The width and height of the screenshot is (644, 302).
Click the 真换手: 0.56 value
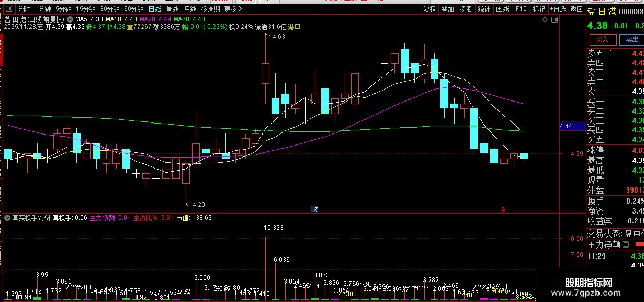(x=70, y=217)
